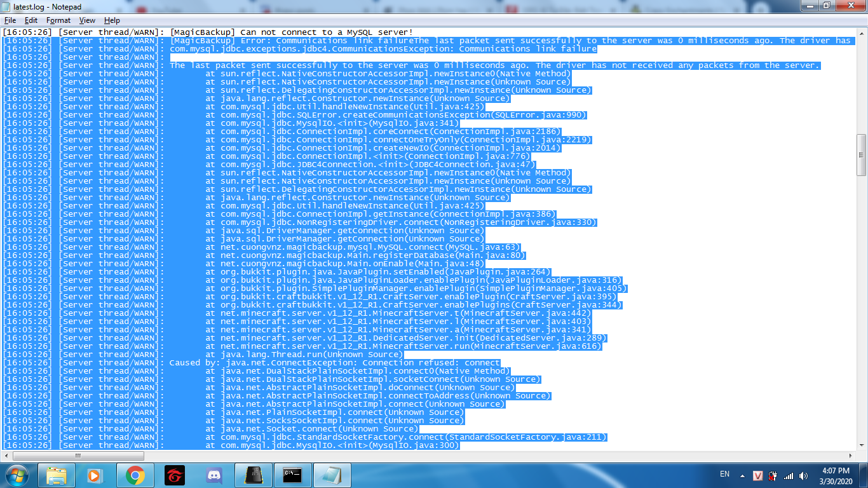Click the java.net.SocksSocketImpl.connect(Unknown Source) line
This screenshot has height=488, width=868.
pyautogui.click(x=234, y=421)
